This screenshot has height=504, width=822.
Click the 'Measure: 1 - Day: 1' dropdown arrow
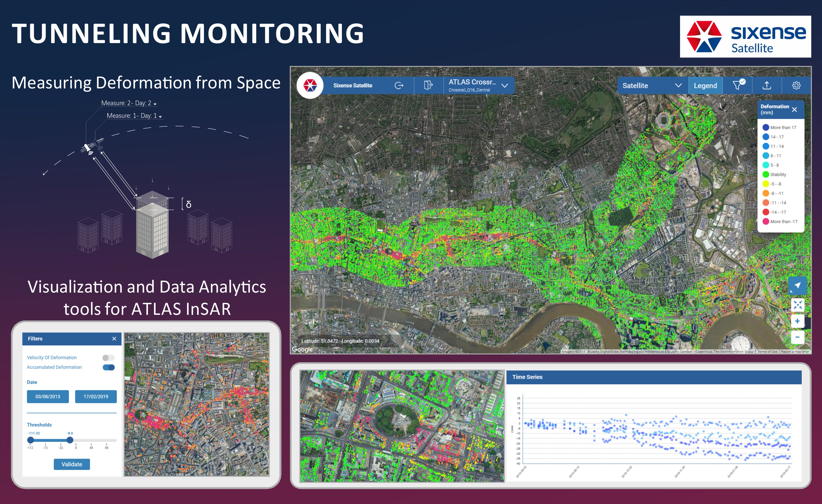pyautogui.click(x=160, y=117)
